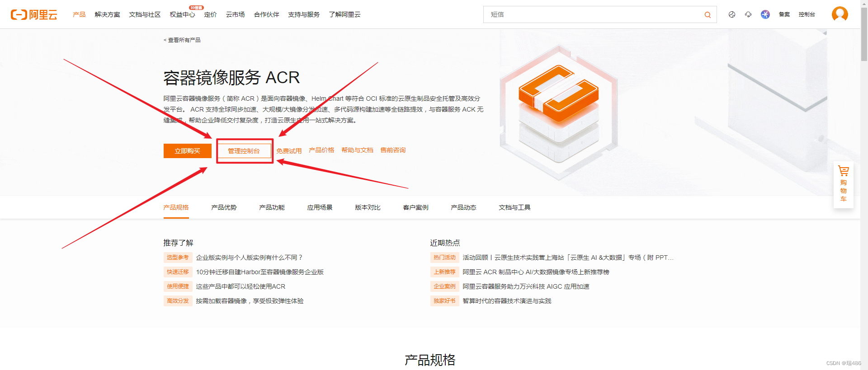Go back via 查看所有产品 link
Screen dimensions: 868x370
pyautogui.click(x=182, y=40)
